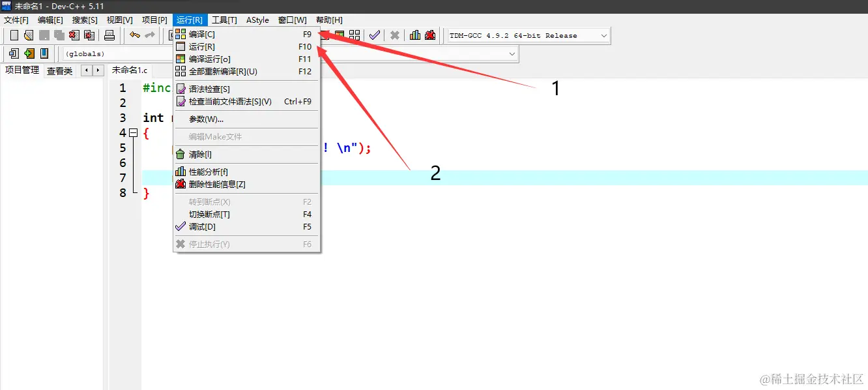Click line number 3 in gutter
This screenshot has height=390, width=868.
tap(123, 118)
